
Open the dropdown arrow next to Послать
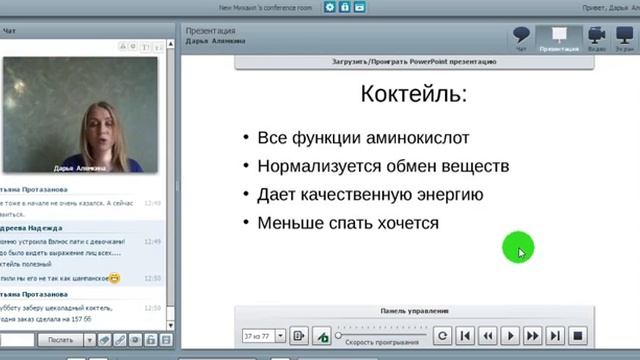click(89, 340)
